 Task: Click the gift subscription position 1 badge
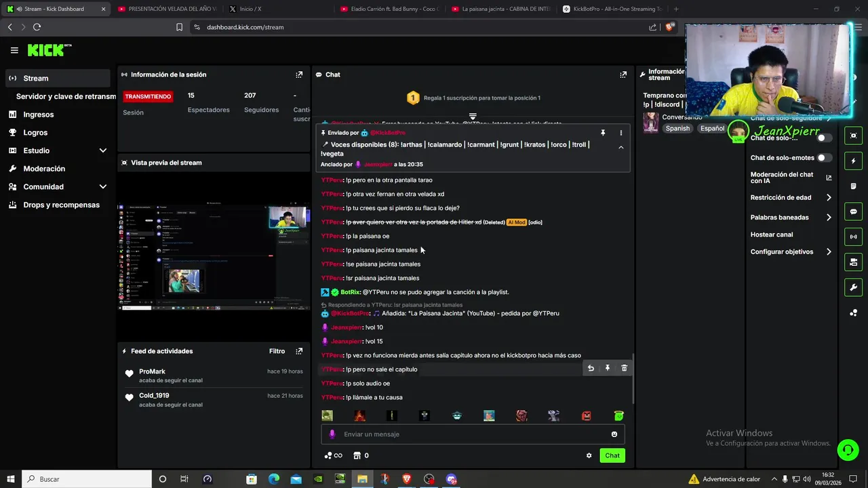click(413, 98)
